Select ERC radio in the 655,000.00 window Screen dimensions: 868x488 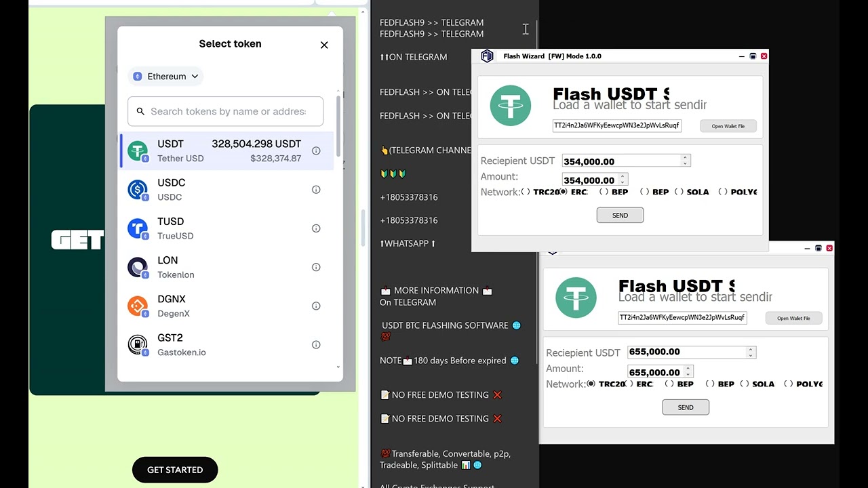[630, 384]
